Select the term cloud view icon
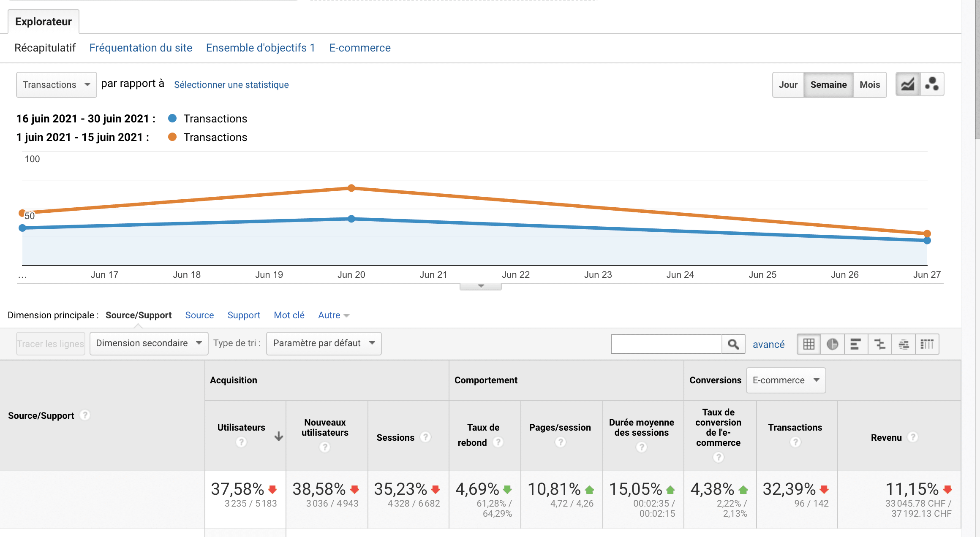Viewport: 980px width, 537px height. coord(903,344)
